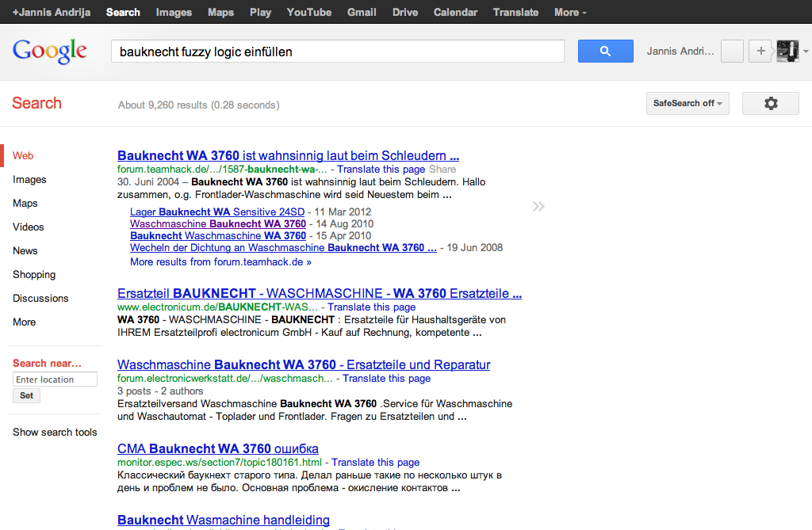This screenshot has width=812, height=530.
Task: Click Share next to teamhack result
Action: tap(442, 170)
